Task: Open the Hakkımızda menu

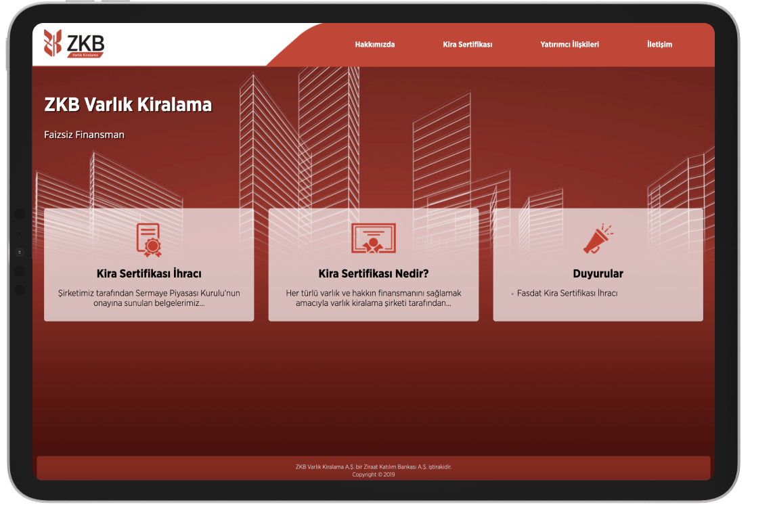Action: coord(374,45)
